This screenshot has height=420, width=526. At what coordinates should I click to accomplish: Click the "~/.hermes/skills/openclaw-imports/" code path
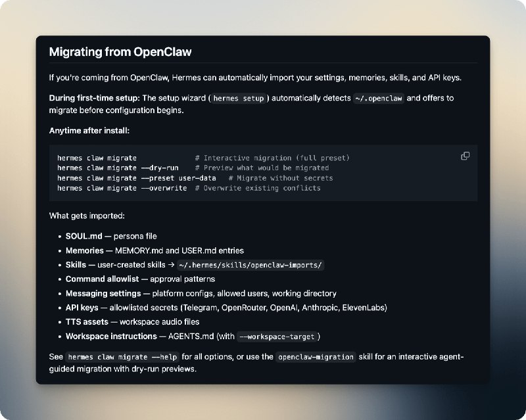click(x=251, y=265)
